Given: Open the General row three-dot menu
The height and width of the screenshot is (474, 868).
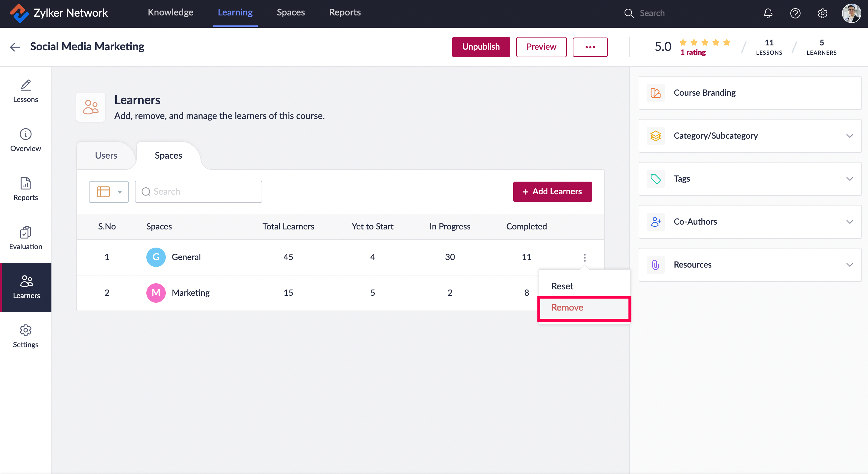Looking at the screenshot, I should (x=585, y=258).
